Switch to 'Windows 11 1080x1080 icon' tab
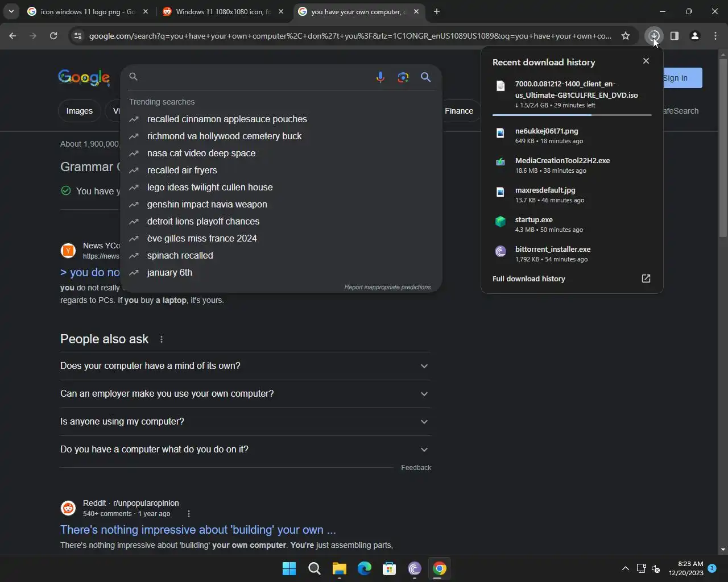 pos(223,11)
